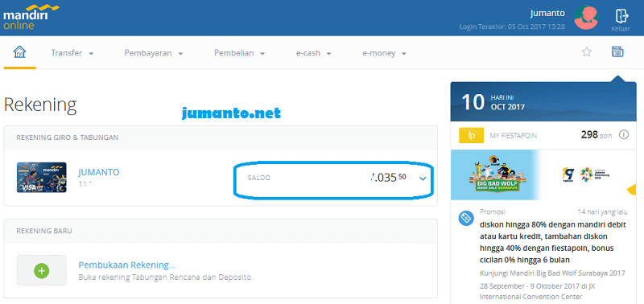This screenshot has height=304, width=644.
Task: Open the calendar panel icon
Action: 617,51
